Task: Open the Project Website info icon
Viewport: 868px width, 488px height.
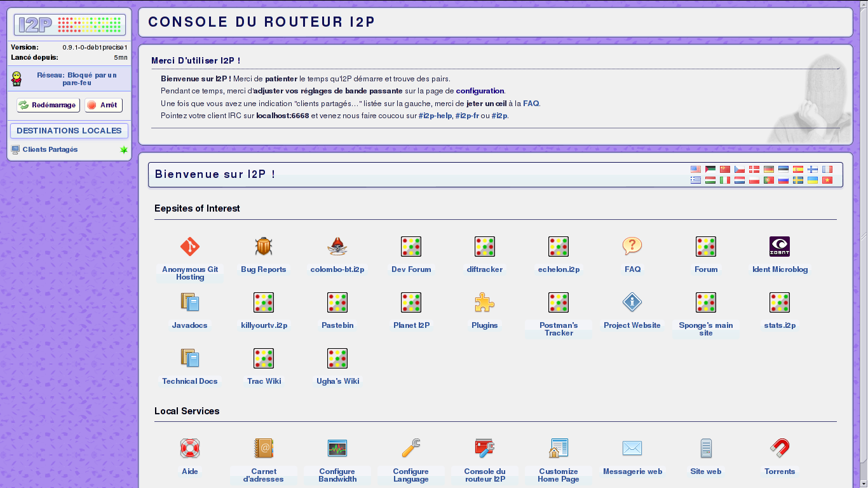Action: tap(632, 302)
